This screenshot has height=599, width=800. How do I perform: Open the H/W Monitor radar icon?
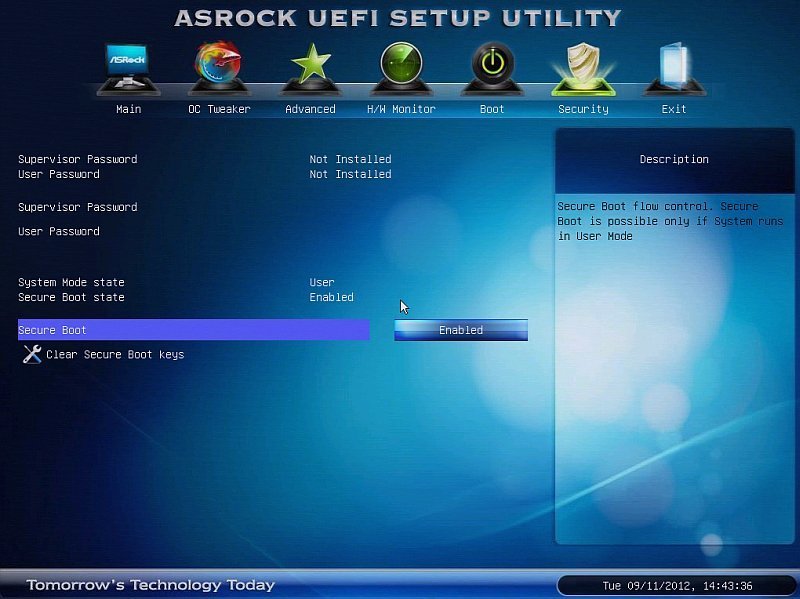[x=401, y=69]
